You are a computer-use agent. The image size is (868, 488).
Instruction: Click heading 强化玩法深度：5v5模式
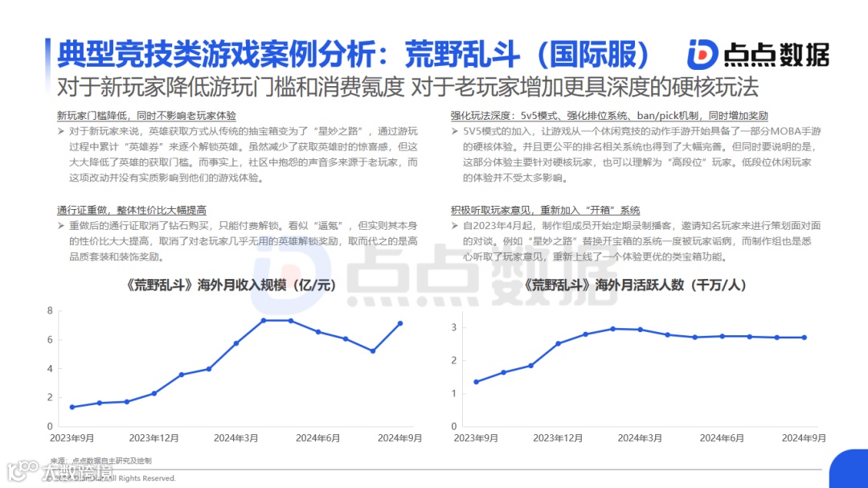pyautogui.click(x=609, y=115)
